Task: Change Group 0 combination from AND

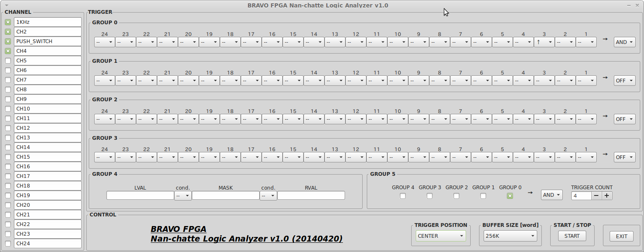Action: click(624, 42)
